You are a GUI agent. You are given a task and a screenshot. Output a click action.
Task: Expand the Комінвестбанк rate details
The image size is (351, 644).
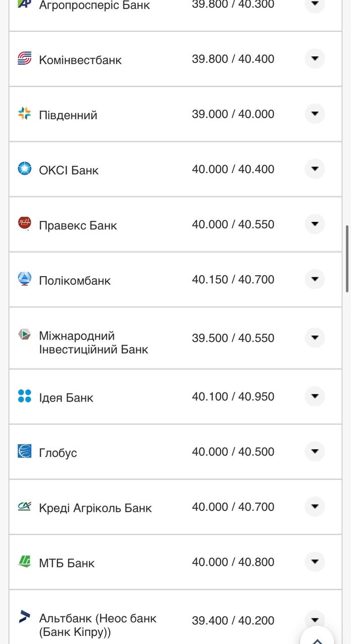pos(315,59)
